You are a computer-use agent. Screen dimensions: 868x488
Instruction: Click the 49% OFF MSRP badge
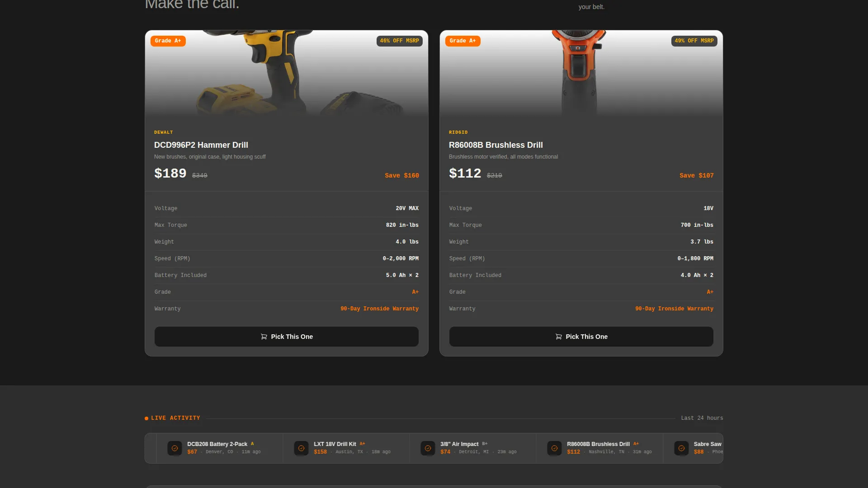point(694,41)
